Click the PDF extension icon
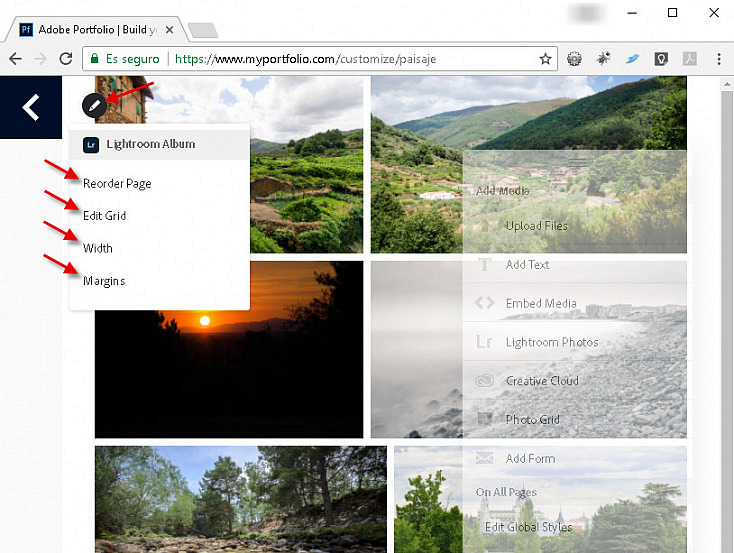The width and height of the screenshot is (734, 553). 690,59
